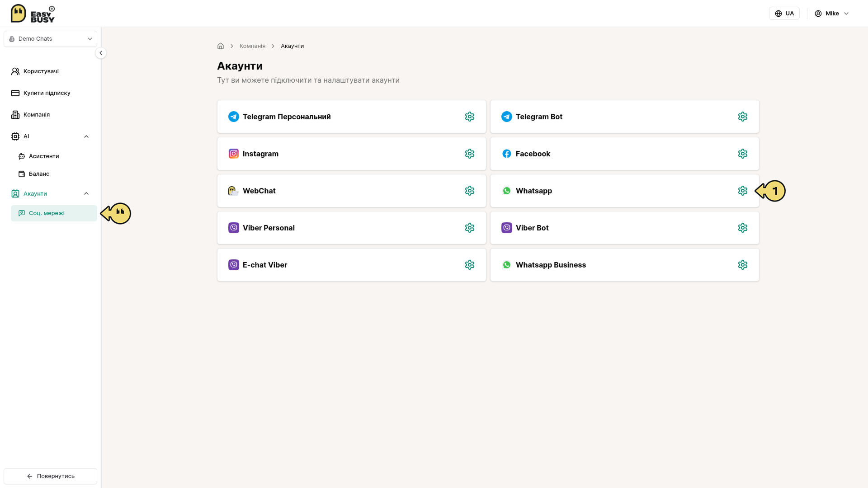This screenshot has height=488, width=868.
Task: Click the Viber Bot logo icon
Action: click(x=507, y=228)
